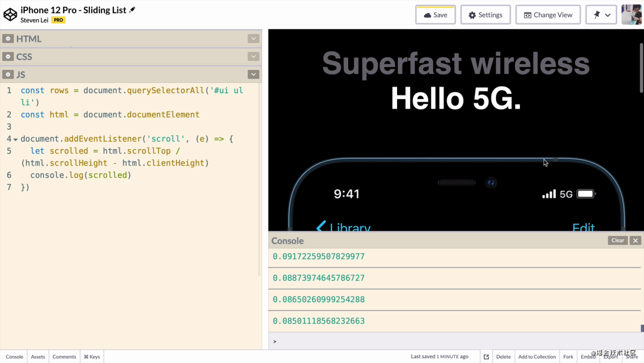Clear the console output
Viewport: 644px width, 363px height.
click(x=617, y=241)
